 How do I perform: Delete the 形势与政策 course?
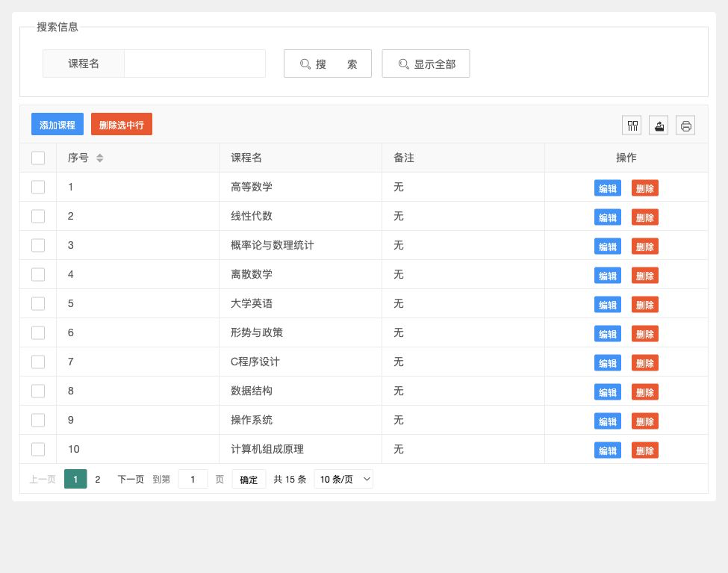click(645, 334)
